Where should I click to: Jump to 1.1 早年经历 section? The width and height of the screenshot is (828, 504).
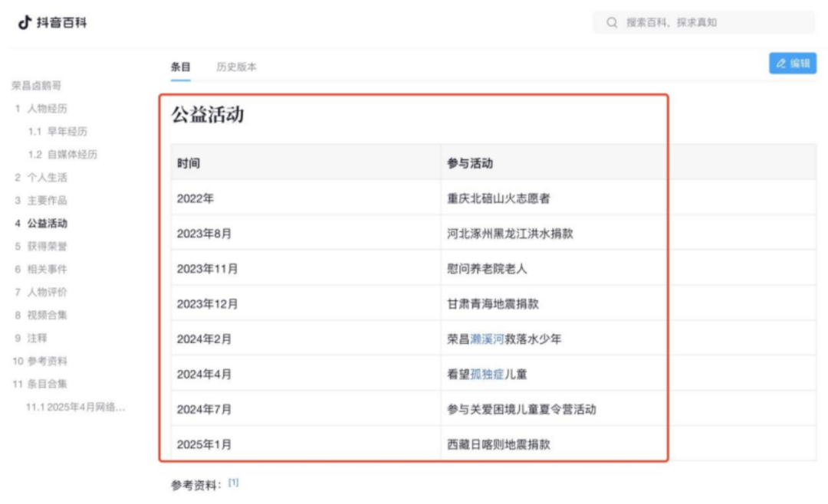(58, 132)
